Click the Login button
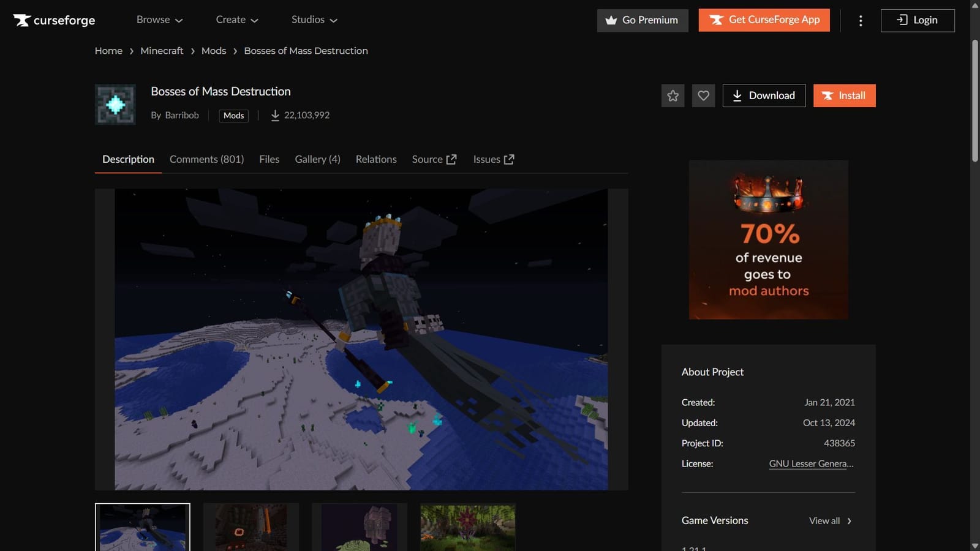 pyautogui.click(x=917, y=20)
